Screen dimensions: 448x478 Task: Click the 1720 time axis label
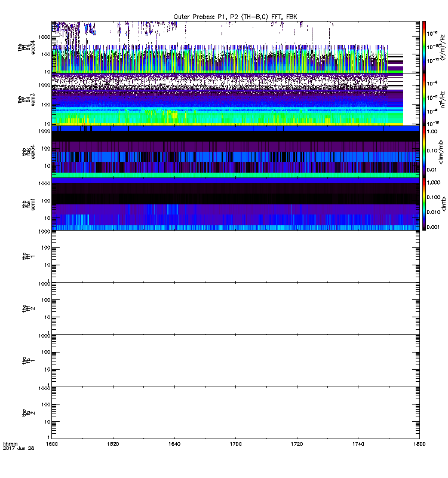(x=297, y=444)
